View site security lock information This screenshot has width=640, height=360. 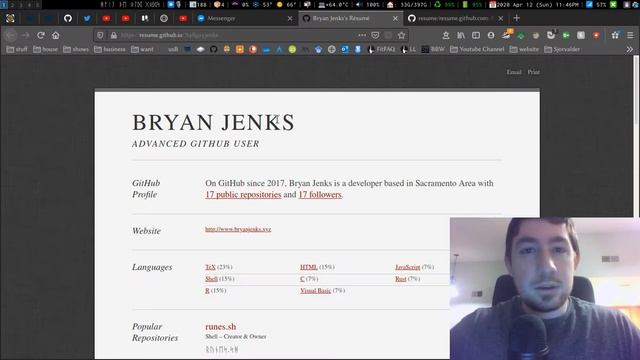coord(113,36)
